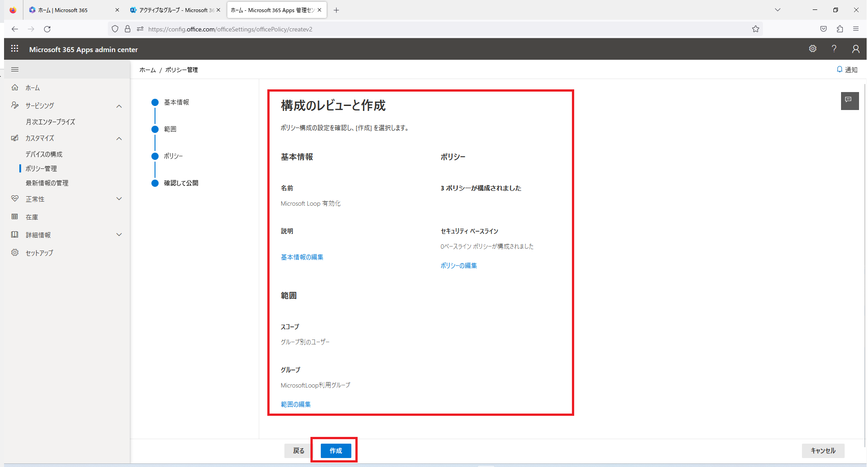The image size is (868, 467).
Task: Click the カスタマイズ sidebar icon
Action: [x=15, y=138]
